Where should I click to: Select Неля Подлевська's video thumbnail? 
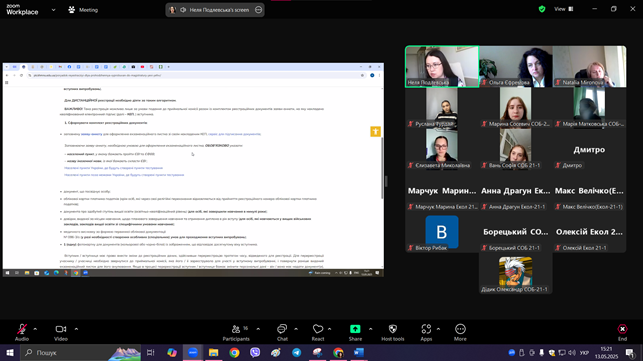[442, 66]
